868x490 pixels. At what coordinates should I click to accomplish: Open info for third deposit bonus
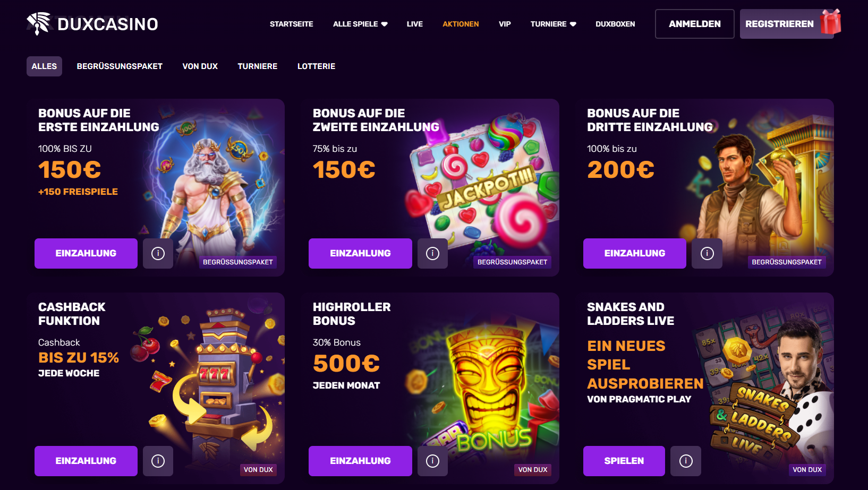pyautogui.click(x=707, y=253)
